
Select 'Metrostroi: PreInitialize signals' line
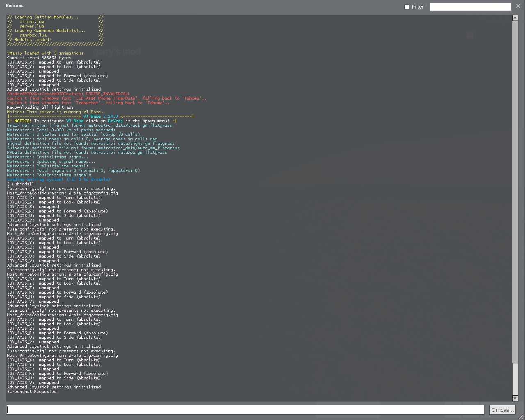point(48,166)
